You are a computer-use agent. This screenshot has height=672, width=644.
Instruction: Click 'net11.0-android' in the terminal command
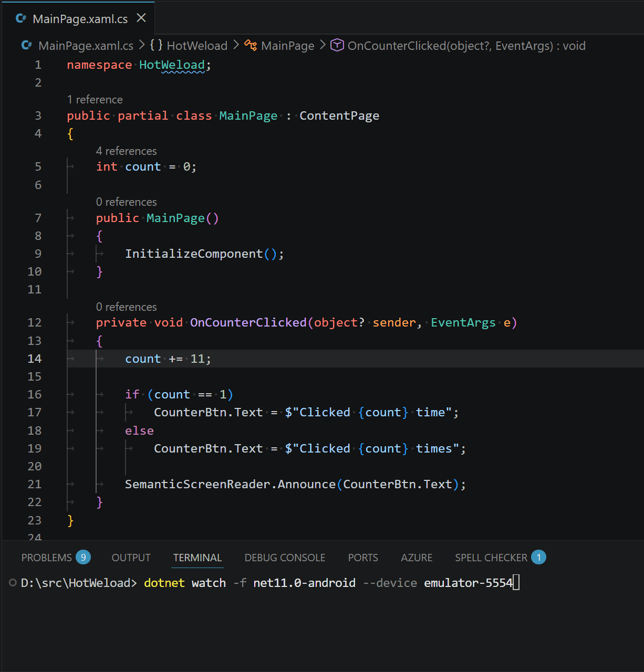tap(304, 583)
